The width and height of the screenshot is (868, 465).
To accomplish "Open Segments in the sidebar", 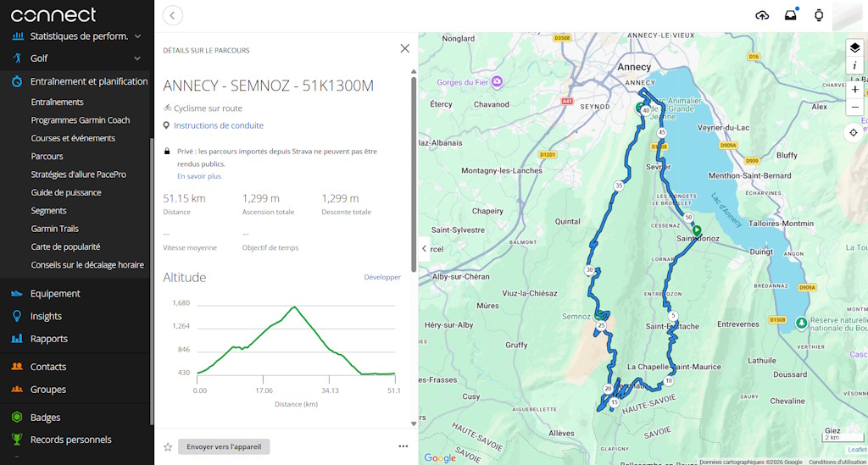I will coord(48,210).
